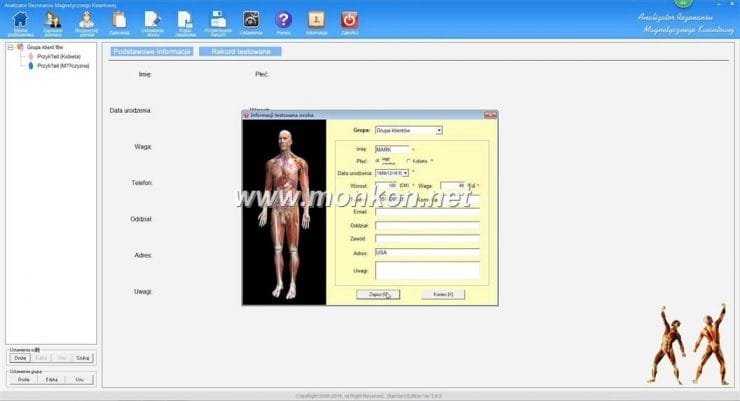Open saved measurements two-person icon

(x=53, y=20)
